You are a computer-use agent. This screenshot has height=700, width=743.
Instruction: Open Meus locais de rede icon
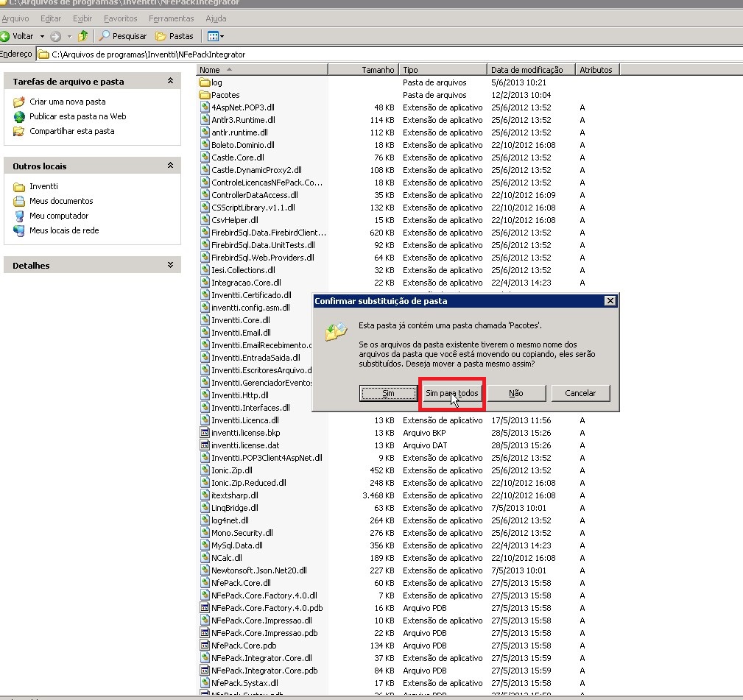point(19,230)
